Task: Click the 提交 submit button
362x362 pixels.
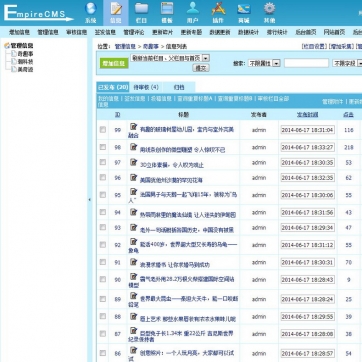Action: [x=201, y=68]
